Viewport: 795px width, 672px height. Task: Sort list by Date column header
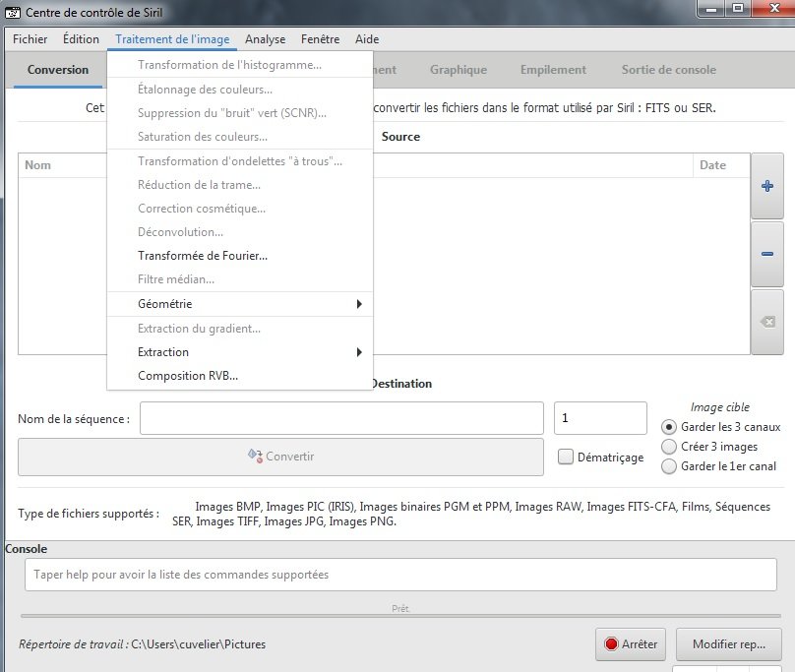721,165
